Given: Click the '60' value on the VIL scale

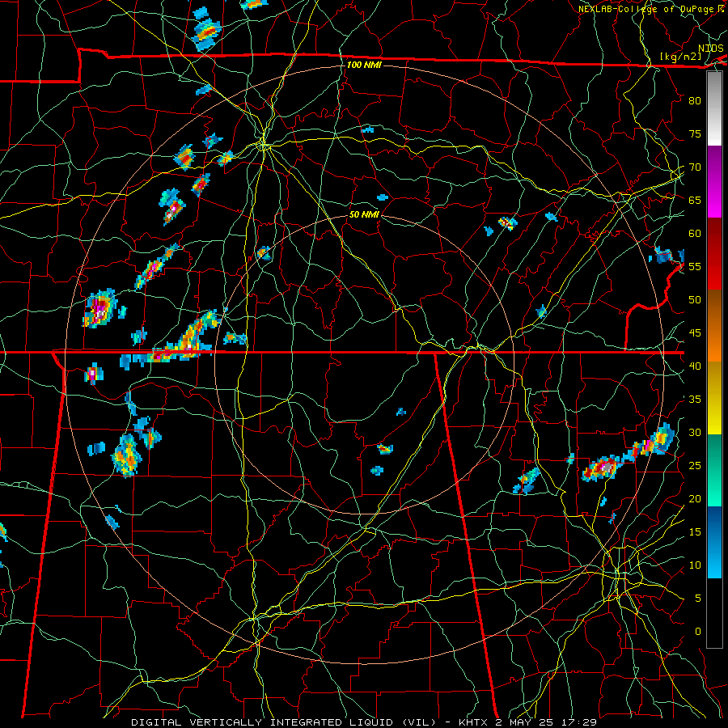Looking at the screenshot, I should (x=695, y=234).
